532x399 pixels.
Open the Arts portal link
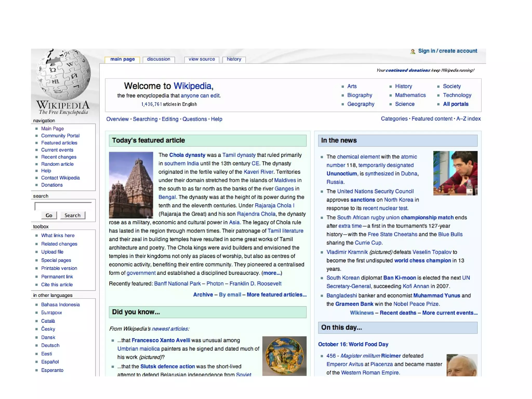(352, 86)
